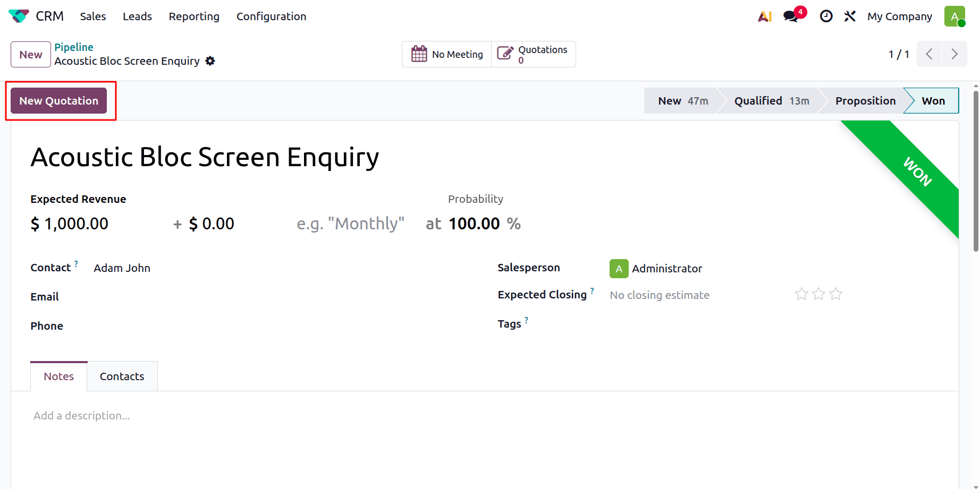Open the My Company switcher
Viewport: 980px width, 489px height.
tap(900, 16)
